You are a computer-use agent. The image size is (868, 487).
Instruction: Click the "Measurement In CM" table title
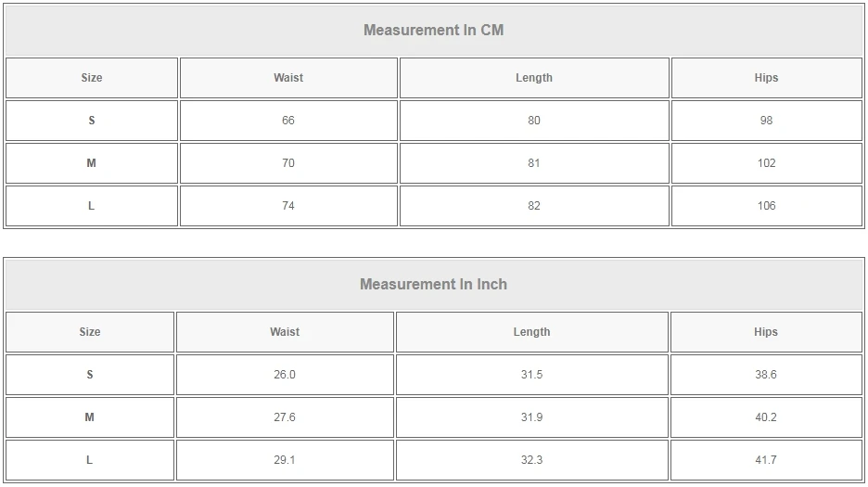pyautogui.click(x=433, y=30)
